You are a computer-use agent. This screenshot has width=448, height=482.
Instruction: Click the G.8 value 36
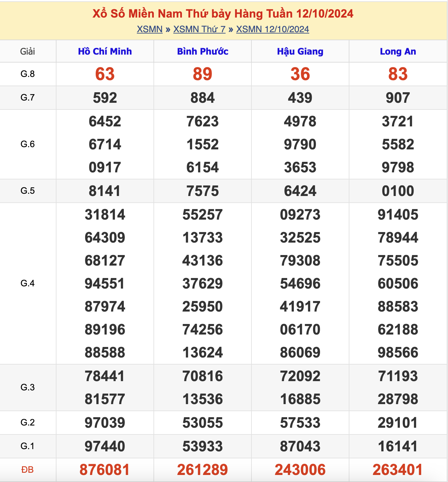click(x=300, y=74)
